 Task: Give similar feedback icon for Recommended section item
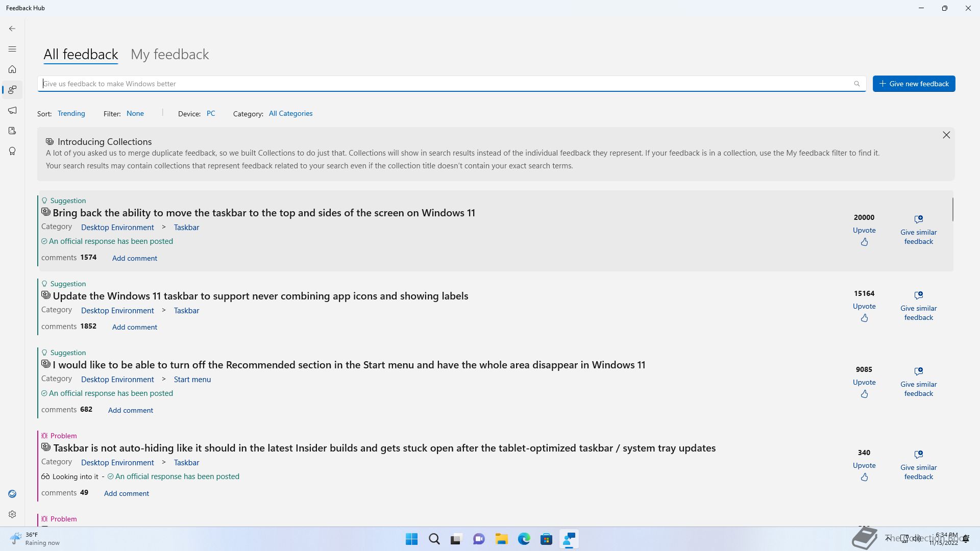919,371
